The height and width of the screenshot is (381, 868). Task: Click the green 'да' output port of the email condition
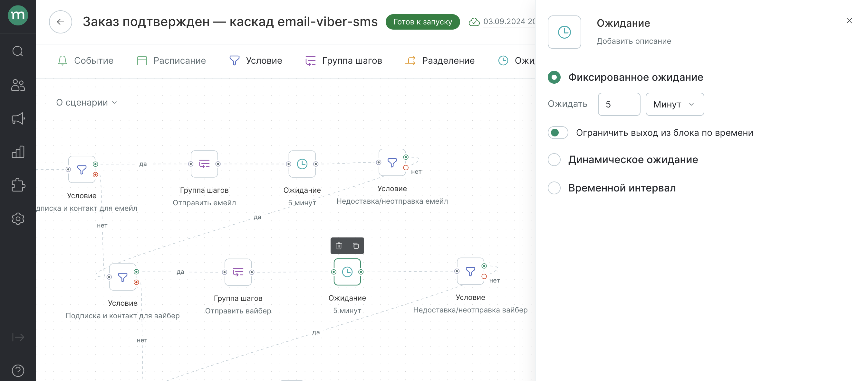point(95,164)
